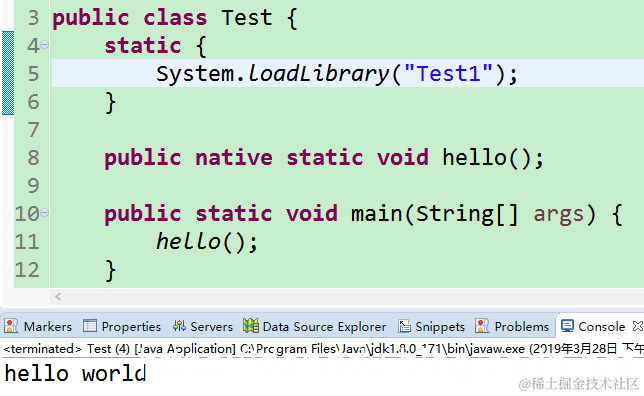Click the Problems tab icon

pos(482,326)
